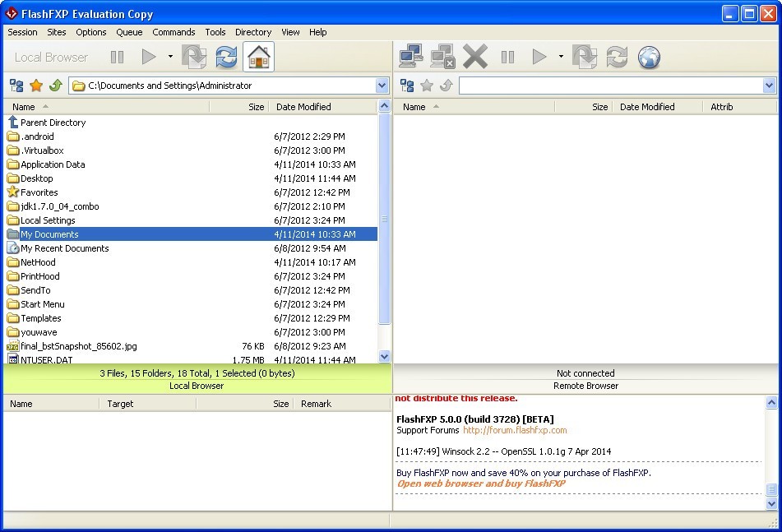This screenshot has height=532, width=782.
Task: Open the Tools menu
Action: tap(215, 32)
